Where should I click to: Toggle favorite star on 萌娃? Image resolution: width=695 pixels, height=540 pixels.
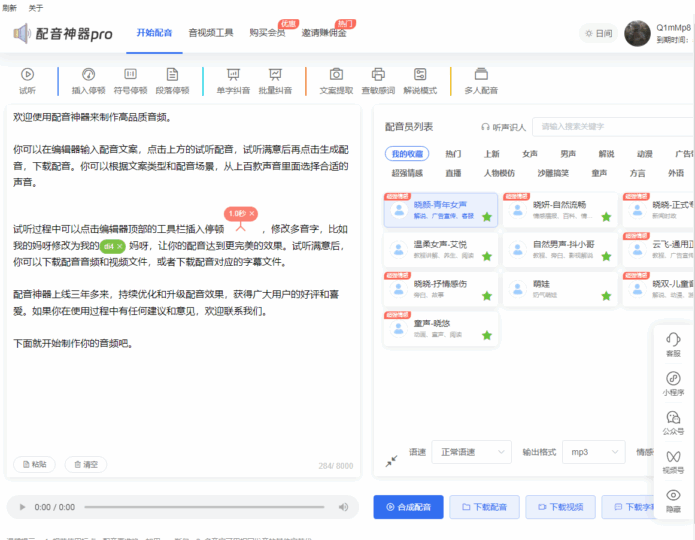(606, 296)
